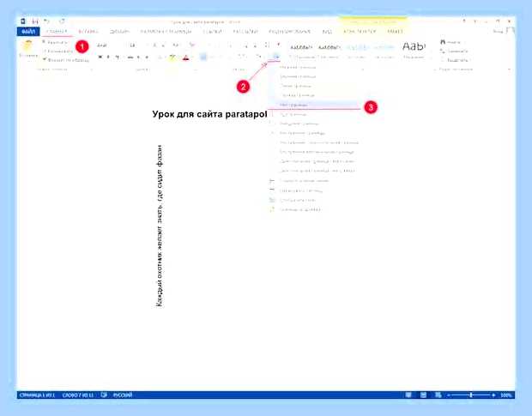Click the heading text Урок для сайта paratapol
This screenshot has height=416, width=532.
209,114
